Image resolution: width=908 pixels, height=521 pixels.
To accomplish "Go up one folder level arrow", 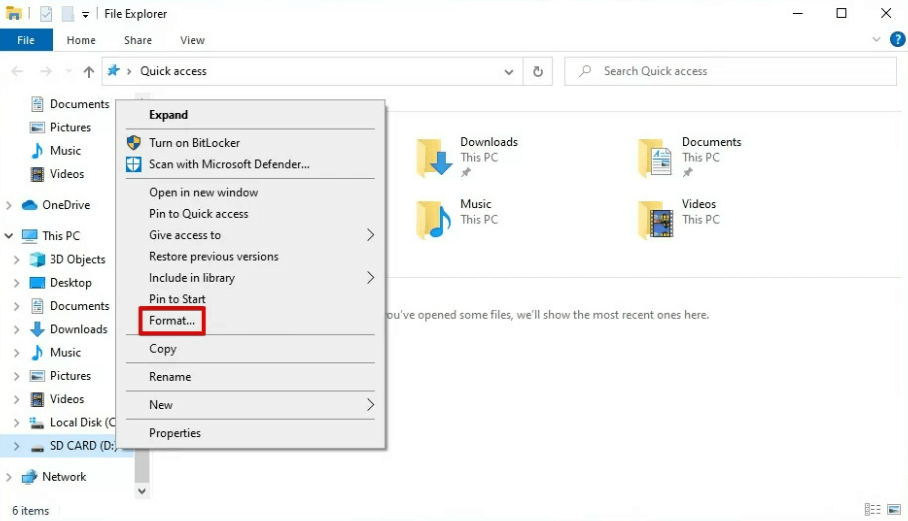I will click(x=89, y=72).
